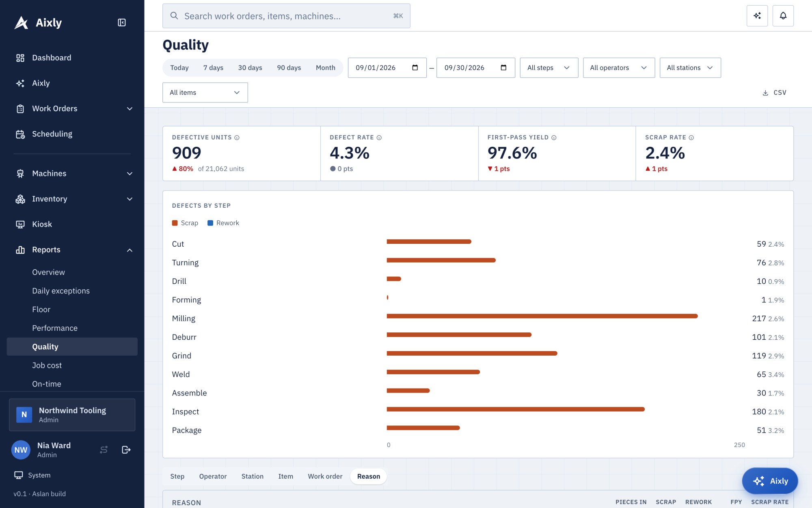Click the search magnifier icon
The width and height of the screenshot is (812, 508).
click(x=174, y=16)
